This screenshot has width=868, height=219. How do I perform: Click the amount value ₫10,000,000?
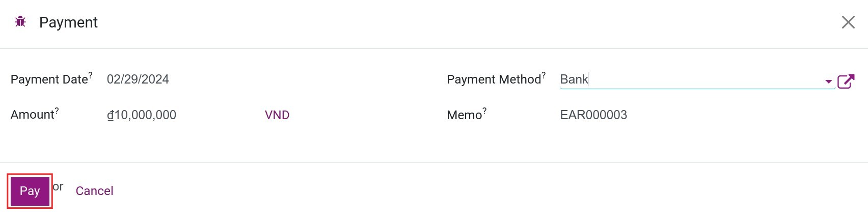click(x=141, y=115)
